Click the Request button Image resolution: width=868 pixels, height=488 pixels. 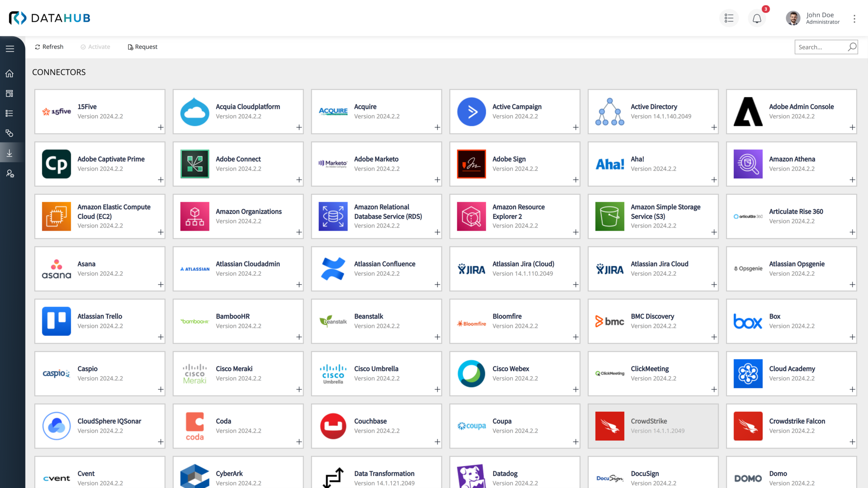[x=142, y=47]
